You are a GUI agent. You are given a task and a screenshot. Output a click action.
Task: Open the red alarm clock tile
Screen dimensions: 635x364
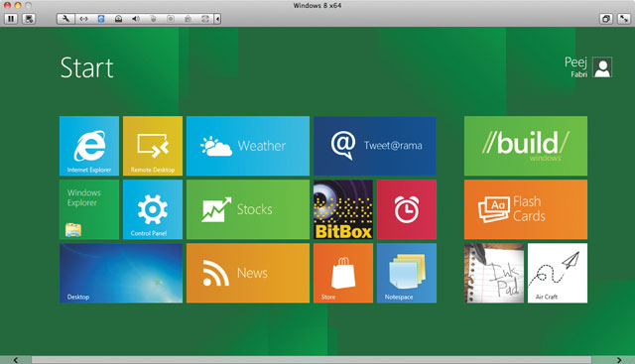coord(407,209)
